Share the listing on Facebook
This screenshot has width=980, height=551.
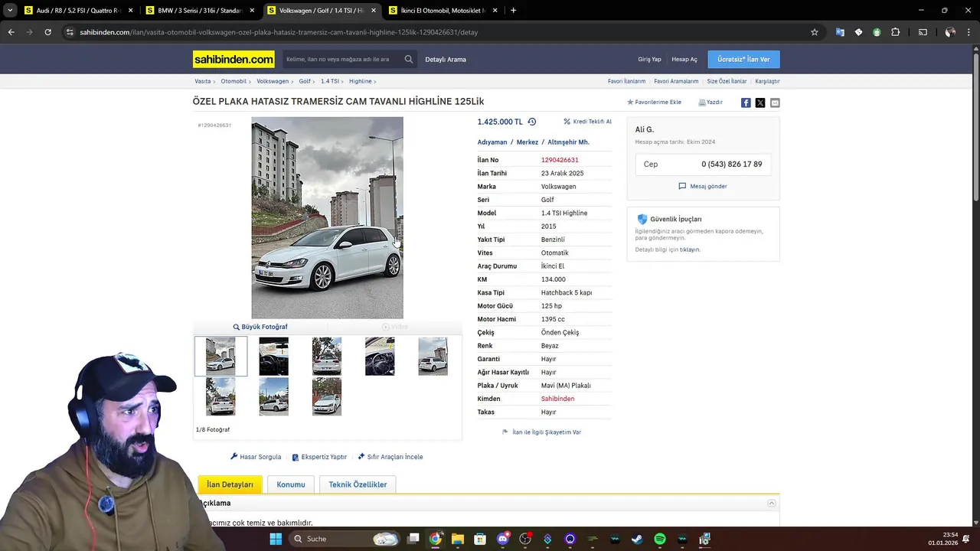click(x=746, y=103)
